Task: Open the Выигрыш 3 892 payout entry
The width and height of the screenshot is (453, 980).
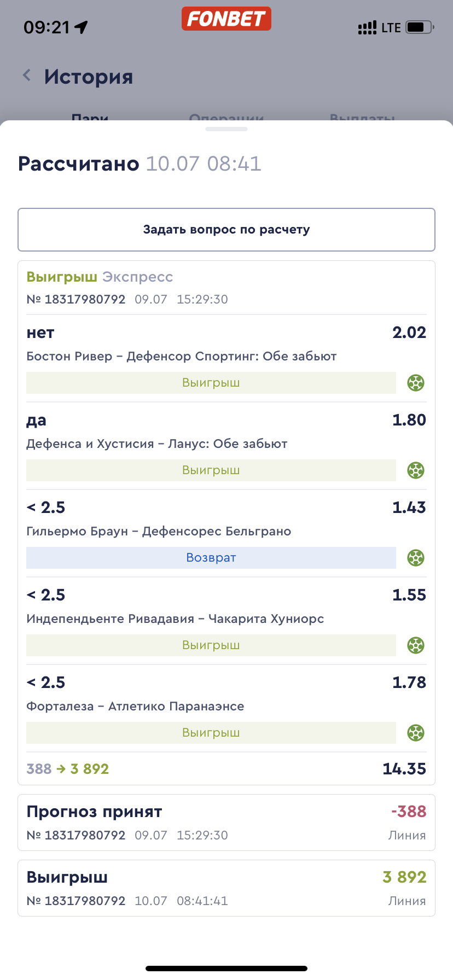Action: [226, 888]
